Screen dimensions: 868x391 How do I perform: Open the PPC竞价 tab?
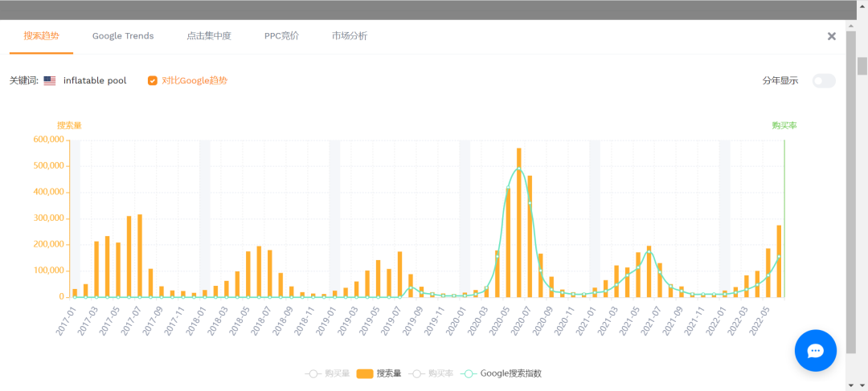click(281, 36)
